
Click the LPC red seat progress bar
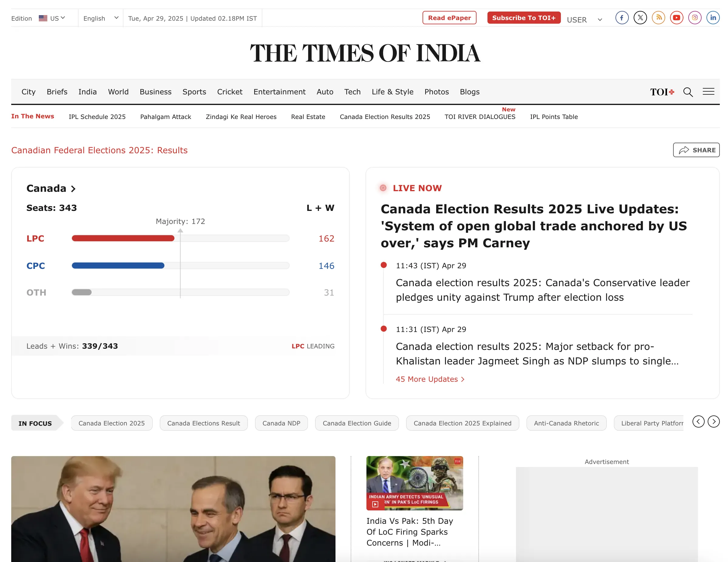click(123, 238)
